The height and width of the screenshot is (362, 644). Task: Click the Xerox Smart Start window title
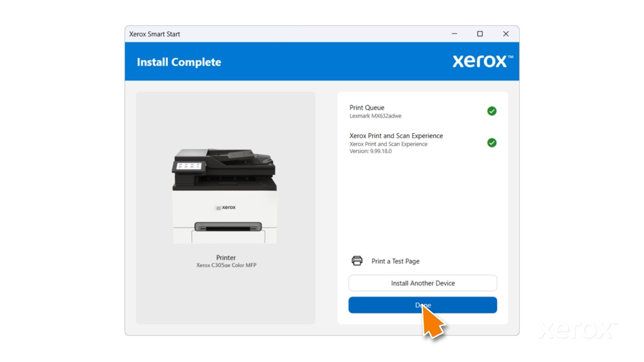154,34
